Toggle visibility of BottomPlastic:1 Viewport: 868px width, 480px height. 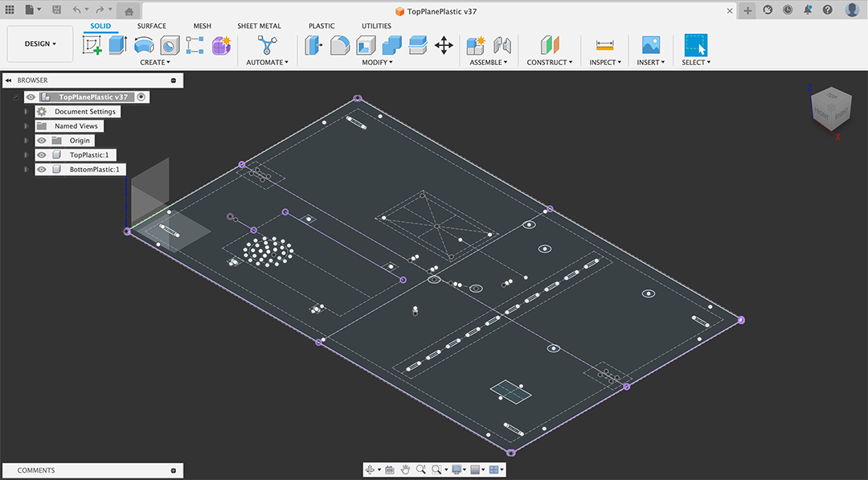tap(42, 170)
